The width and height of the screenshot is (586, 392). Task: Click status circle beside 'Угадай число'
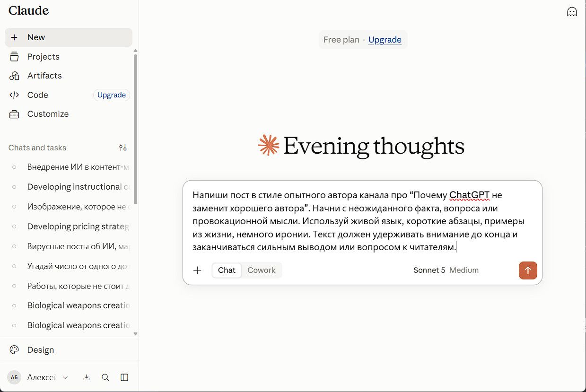14,266
